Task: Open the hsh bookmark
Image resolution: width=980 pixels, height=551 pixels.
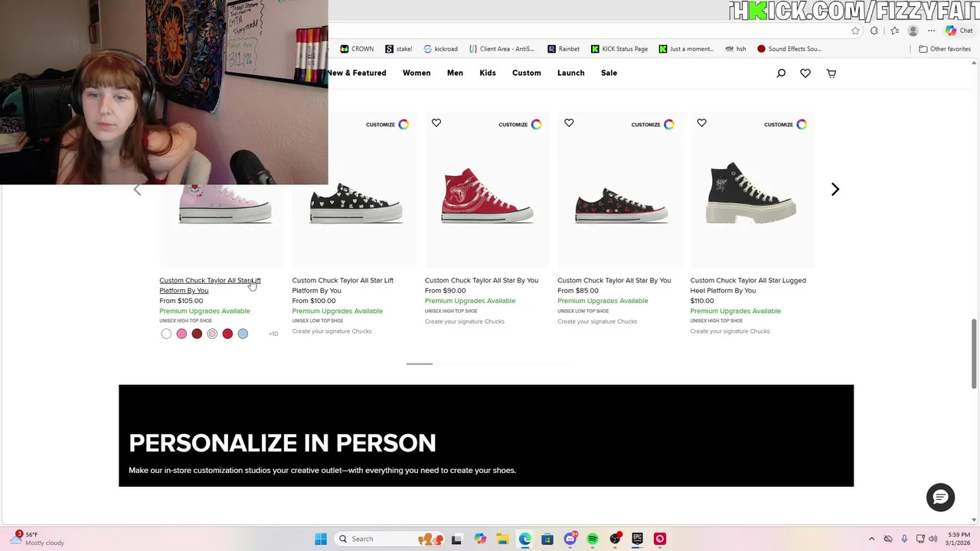Action: pyautogui.click(x=736, y=49)
